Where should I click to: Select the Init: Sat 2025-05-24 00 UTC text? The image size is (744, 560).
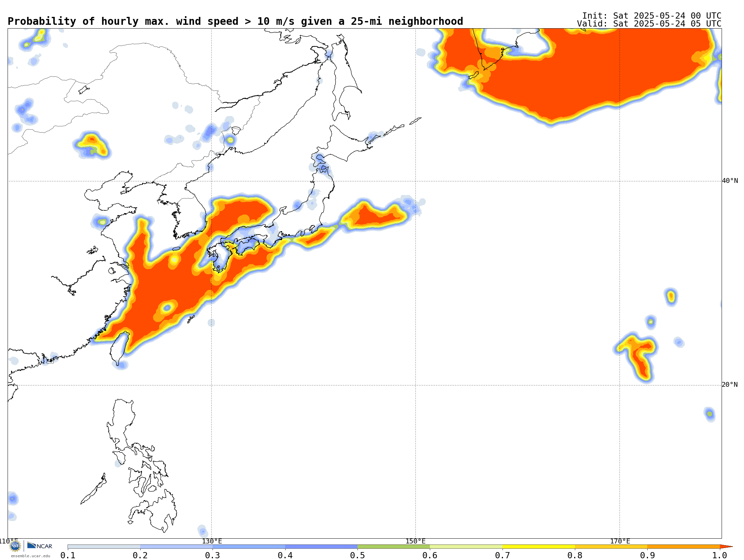652,16
